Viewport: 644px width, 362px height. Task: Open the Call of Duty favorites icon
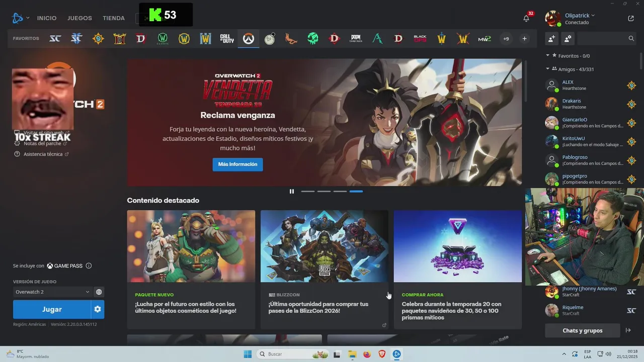227,39
